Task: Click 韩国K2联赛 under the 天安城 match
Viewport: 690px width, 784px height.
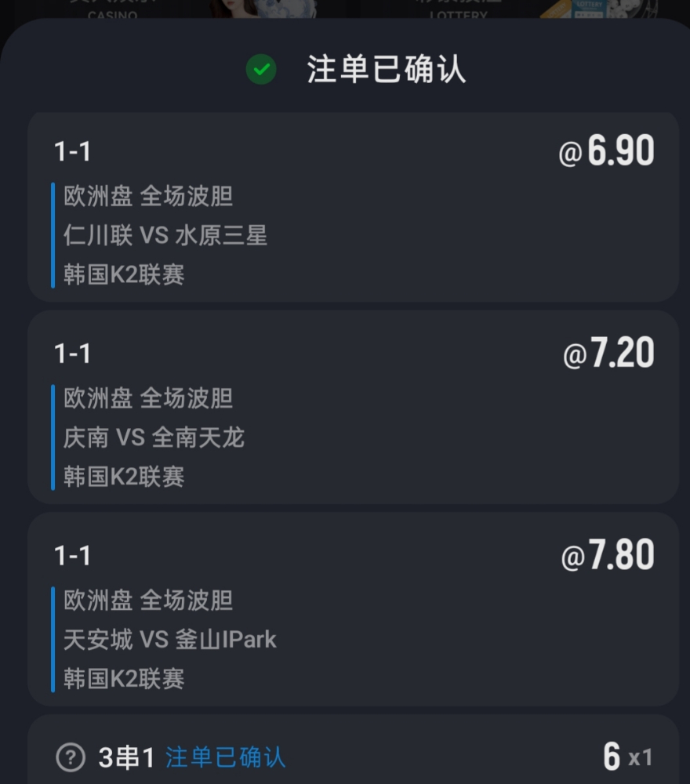Action: [124, 678]
